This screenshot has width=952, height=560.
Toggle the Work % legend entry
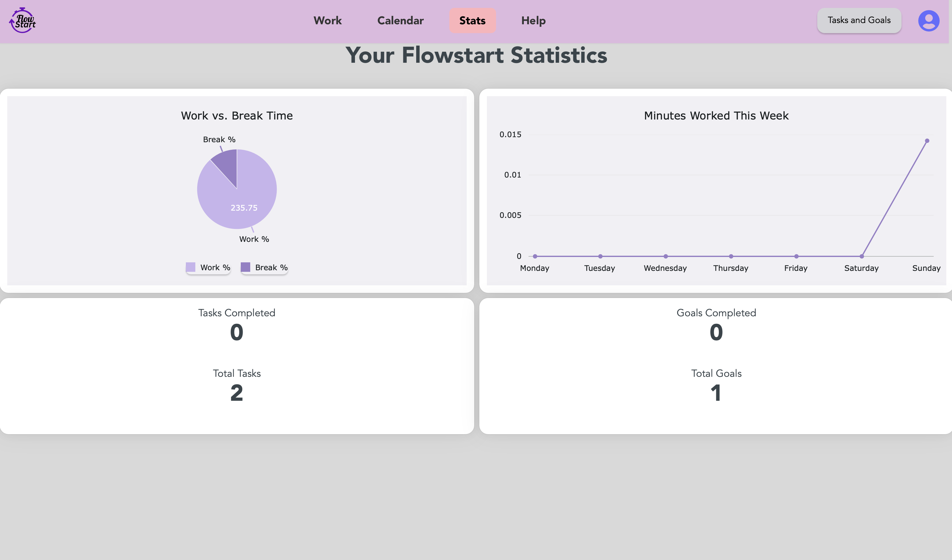(x=208, y=267)
